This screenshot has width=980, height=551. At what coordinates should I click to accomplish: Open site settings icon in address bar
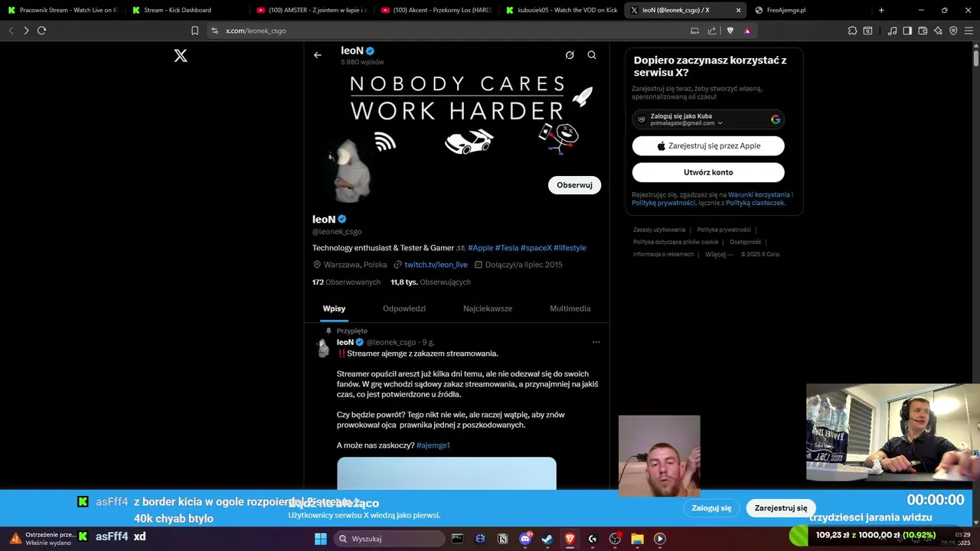[214, 31]
